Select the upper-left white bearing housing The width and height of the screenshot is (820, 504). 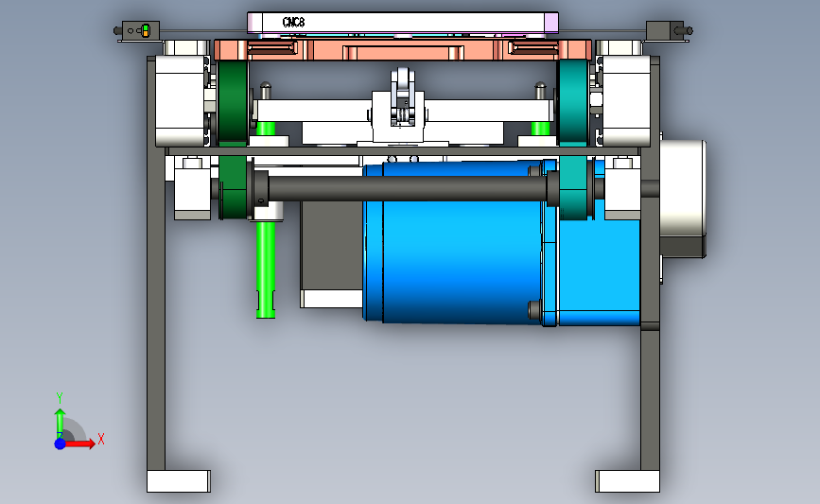pos(180,101)
